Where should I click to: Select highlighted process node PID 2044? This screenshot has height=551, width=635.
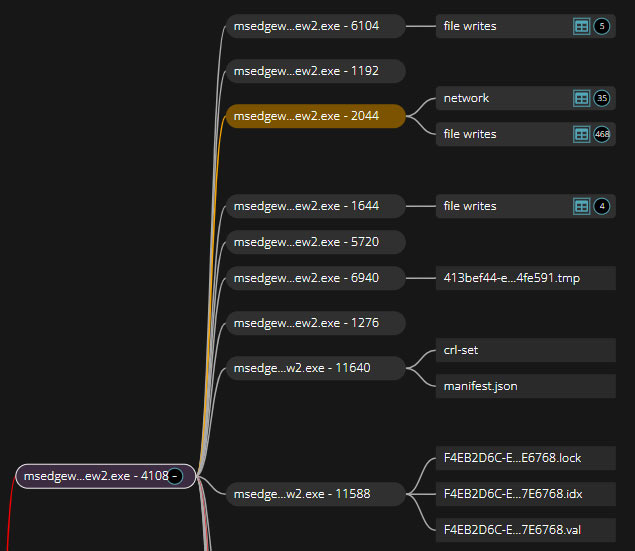click(x=315, y=117)
